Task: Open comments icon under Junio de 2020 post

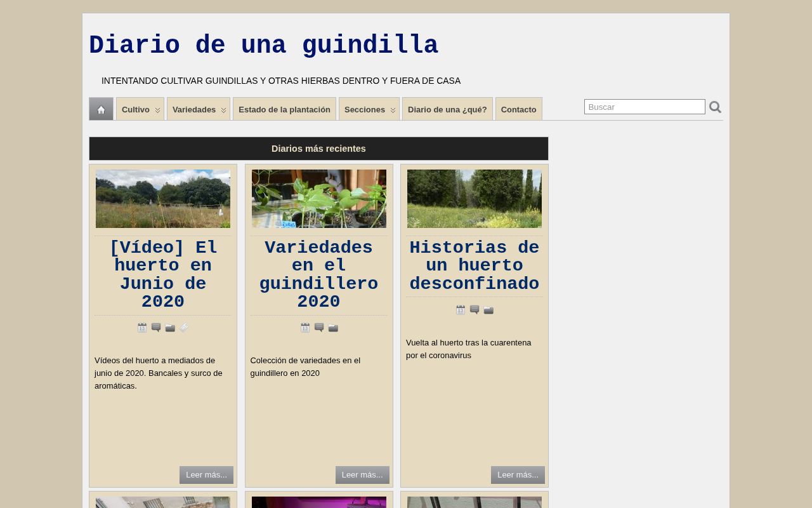Action: coord(156,328)
